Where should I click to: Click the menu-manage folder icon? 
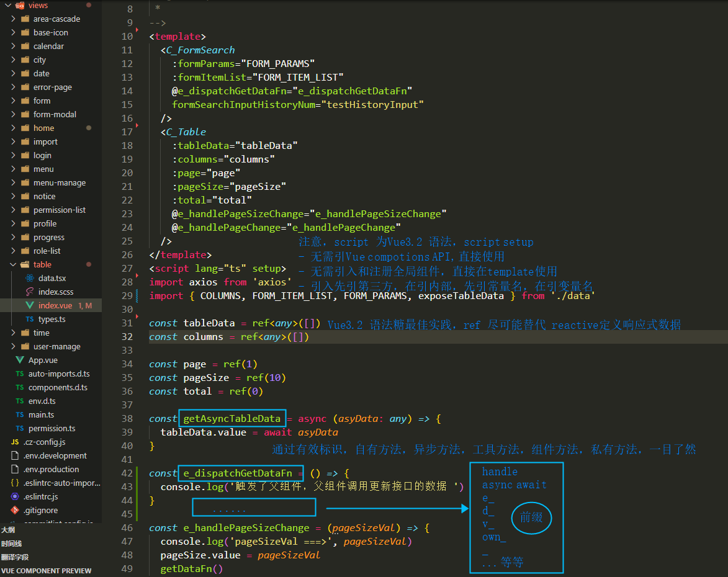pyautogui.click(x=25, y=182)
